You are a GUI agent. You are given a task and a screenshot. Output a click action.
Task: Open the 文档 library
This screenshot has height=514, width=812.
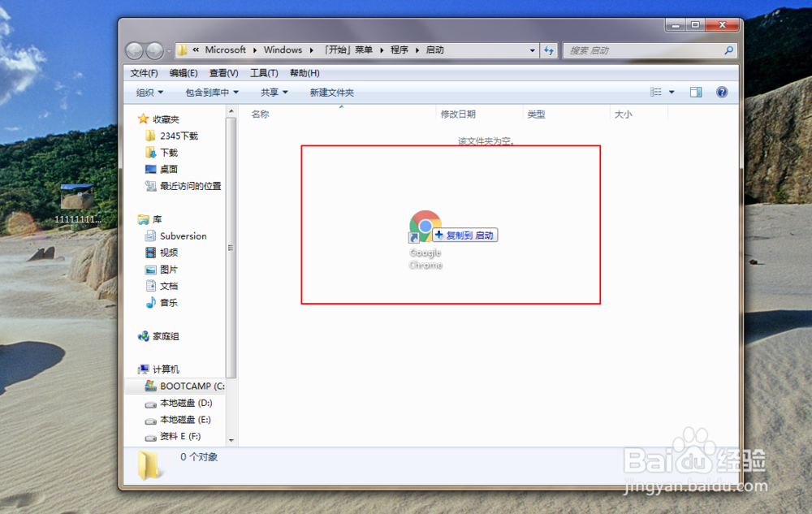click(x=168, y=286)
